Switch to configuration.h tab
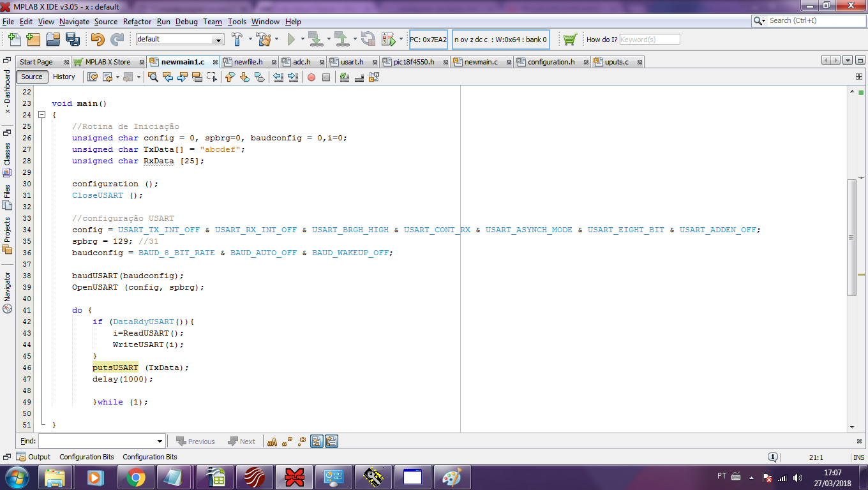868x490 pixels. [x=551, y=62]
